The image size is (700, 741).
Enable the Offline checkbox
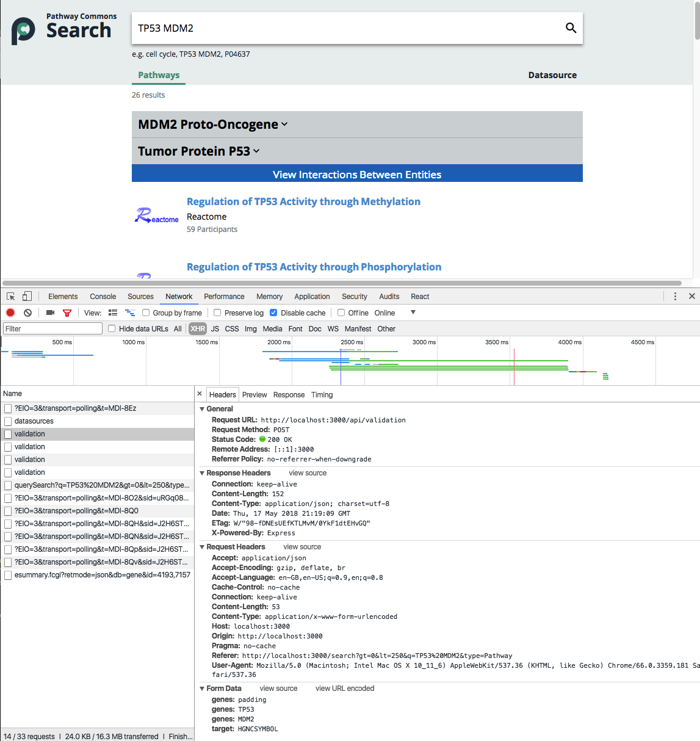click(341, 313)
